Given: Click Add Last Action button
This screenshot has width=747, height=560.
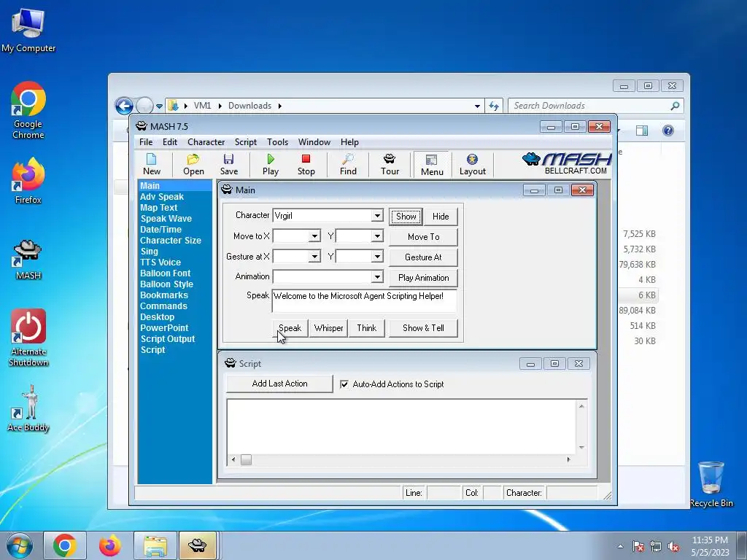Looking at the screenshot, I should (x=279, y=384).
